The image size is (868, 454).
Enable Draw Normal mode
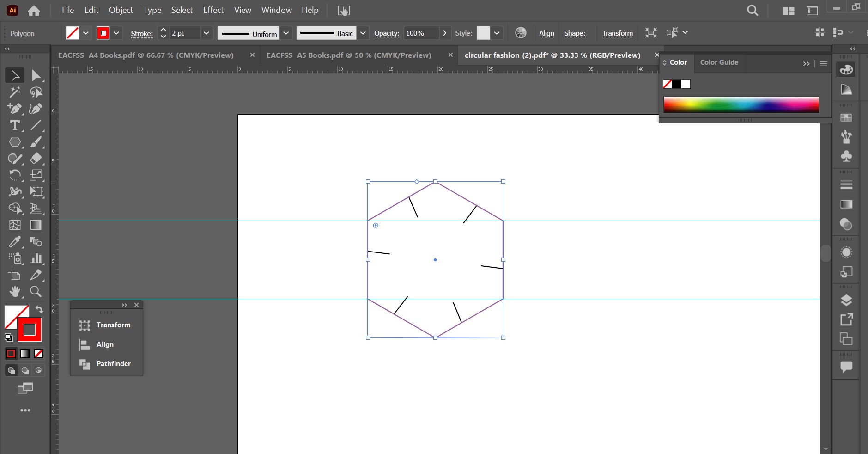(x=11, y=370)
